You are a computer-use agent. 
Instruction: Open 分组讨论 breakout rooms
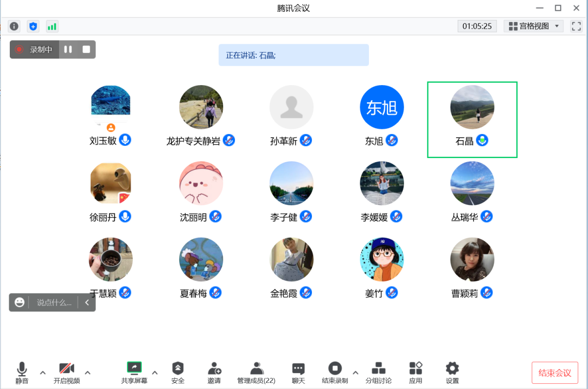[x=378, y=373]
